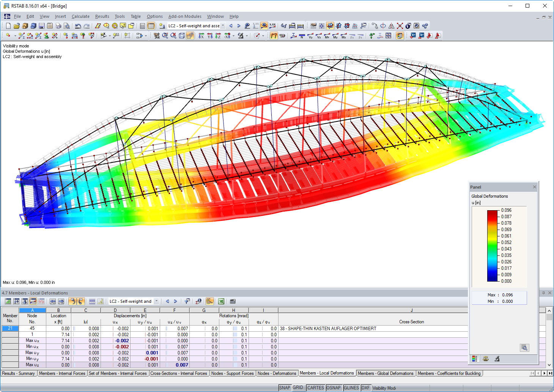Show moment My results

tap(335, 36)
